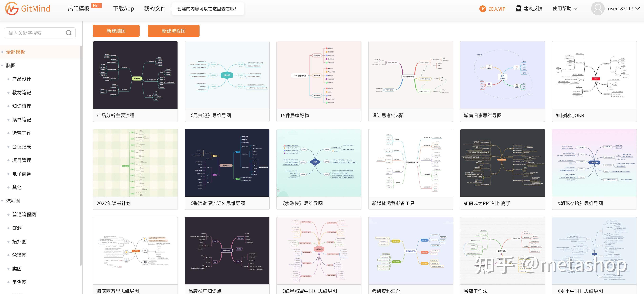Collapse the 脑图 category tree
Image resolution: width=644 pixels, height=294 pixels.
tap(2, 66)
